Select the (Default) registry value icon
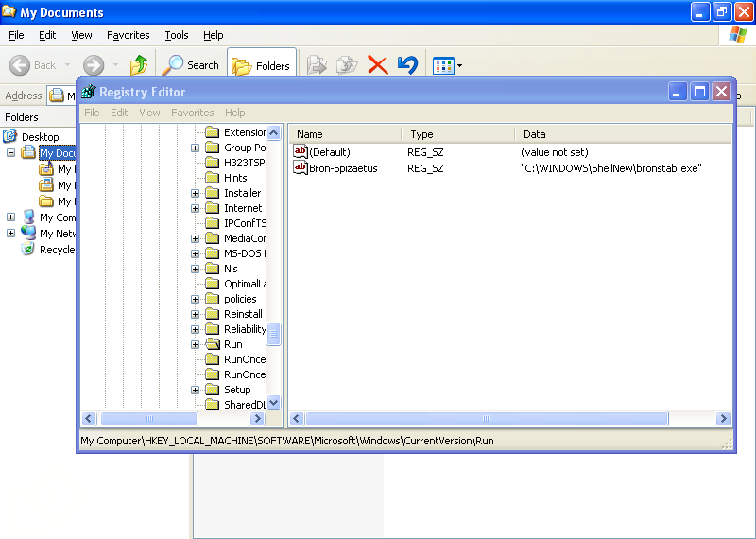 (x=300, y=151)
